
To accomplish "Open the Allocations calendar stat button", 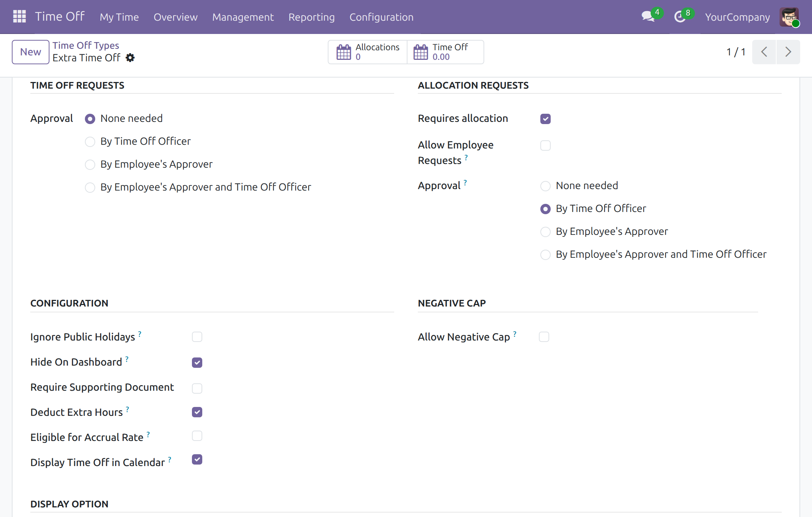I will pos(368,52).
